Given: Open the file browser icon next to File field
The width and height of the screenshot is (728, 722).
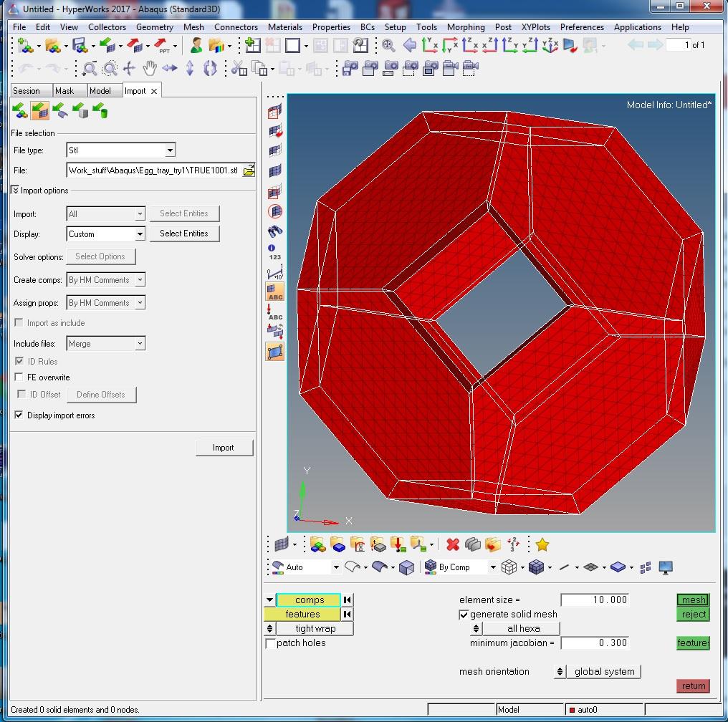Looking at the screenshot, I should tap(248, 170).
